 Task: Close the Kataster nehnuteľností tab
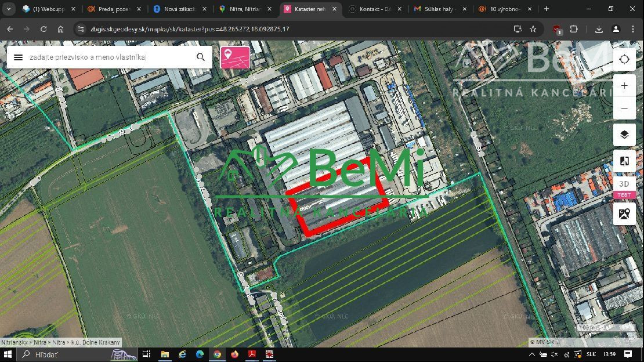[334, 9]
